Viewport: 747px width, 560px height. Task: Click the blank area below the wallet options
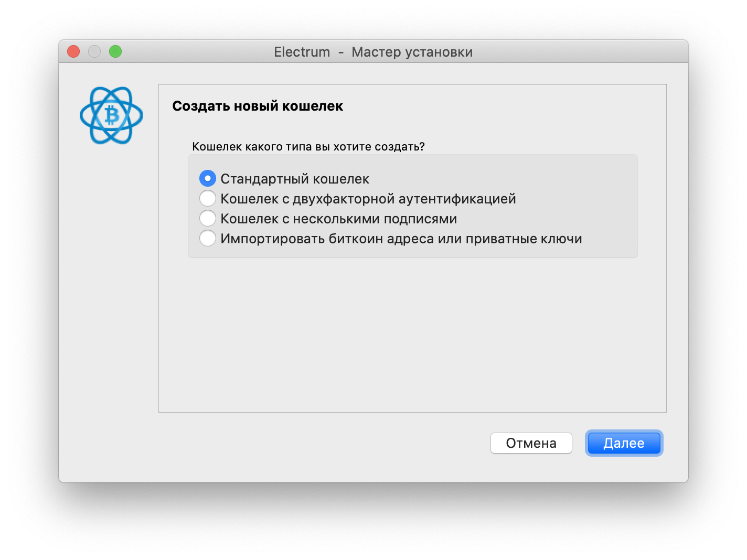pos(412,336)
